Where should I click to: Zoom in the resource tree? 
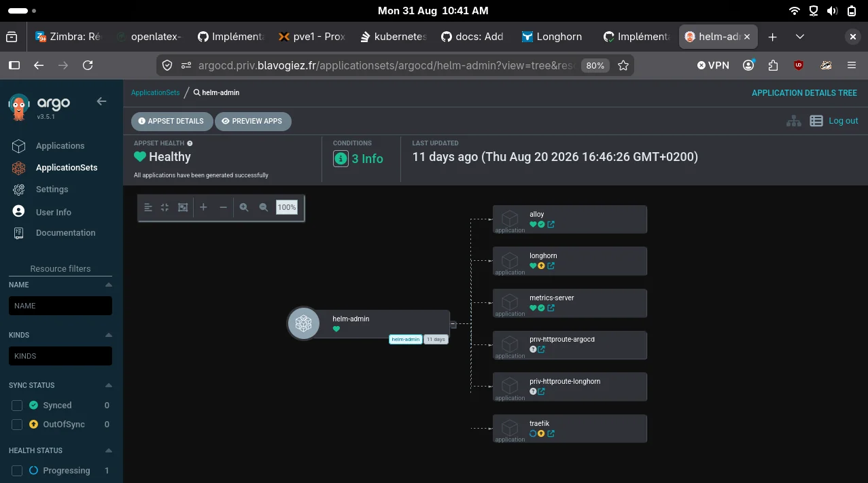(x=244, y=207)
